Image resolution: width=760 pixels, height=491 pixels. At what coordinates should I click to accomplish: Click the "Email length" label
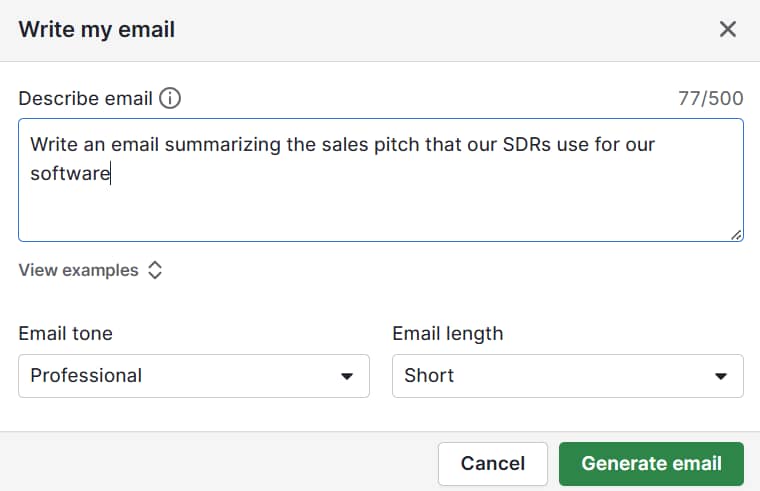(x=447, y=333)
